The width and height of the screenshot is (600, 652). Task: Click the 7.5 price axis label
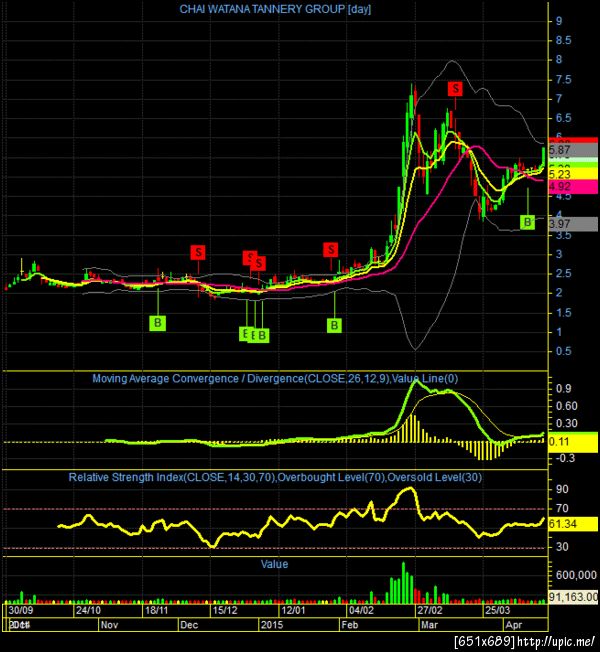[563, 79]
